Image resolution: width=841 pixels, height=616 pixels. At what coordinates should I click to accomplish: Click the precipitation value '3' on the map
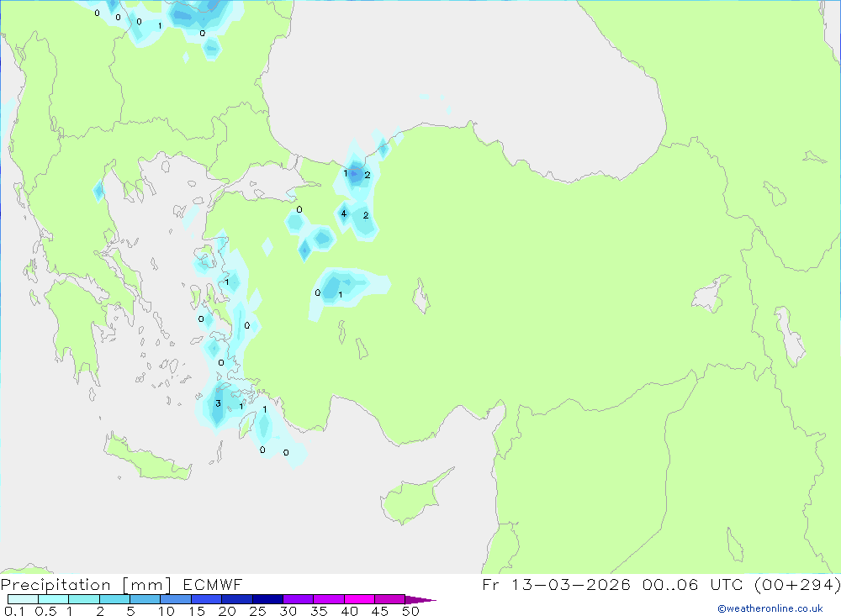point(219,403)
